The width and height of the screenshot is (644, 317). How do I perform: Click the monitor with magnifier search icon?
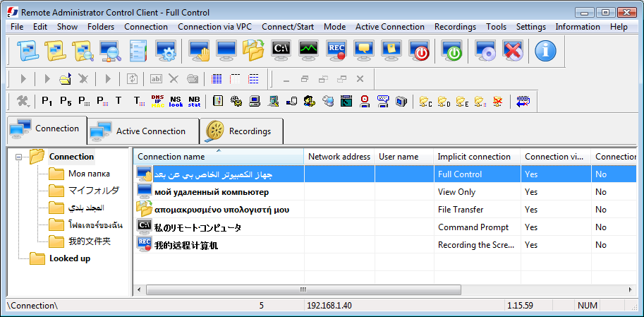pyautogui.click(x=111, y=51)
